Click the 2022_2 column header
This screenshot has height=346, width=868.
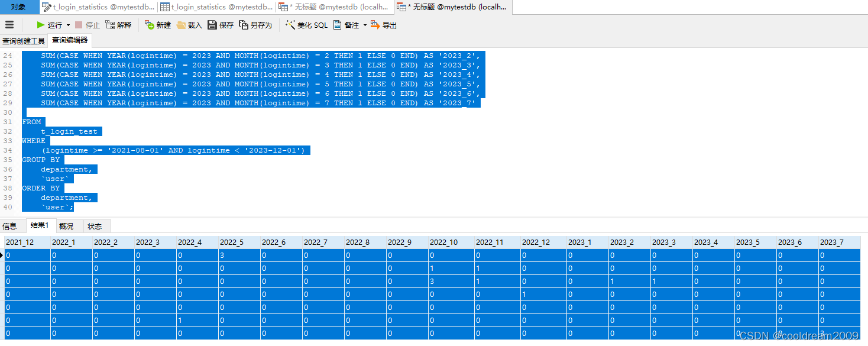[114, 242]
